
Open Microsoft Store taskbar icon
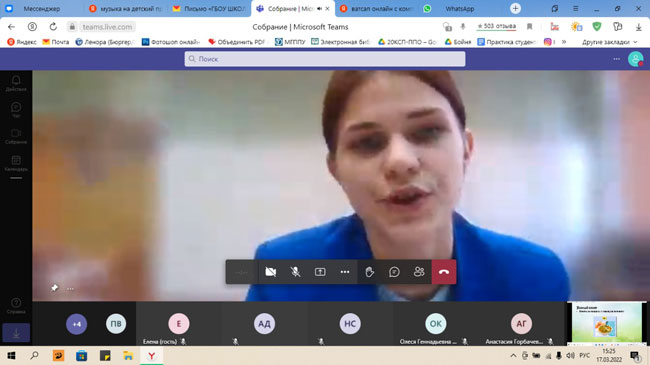tap(81, 355)
